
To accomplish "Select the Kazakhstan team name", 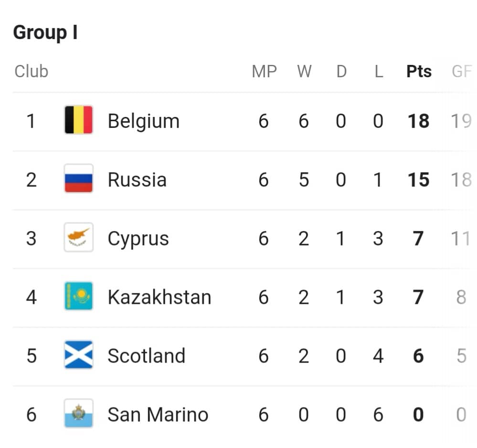I will [x=159, y=297].
